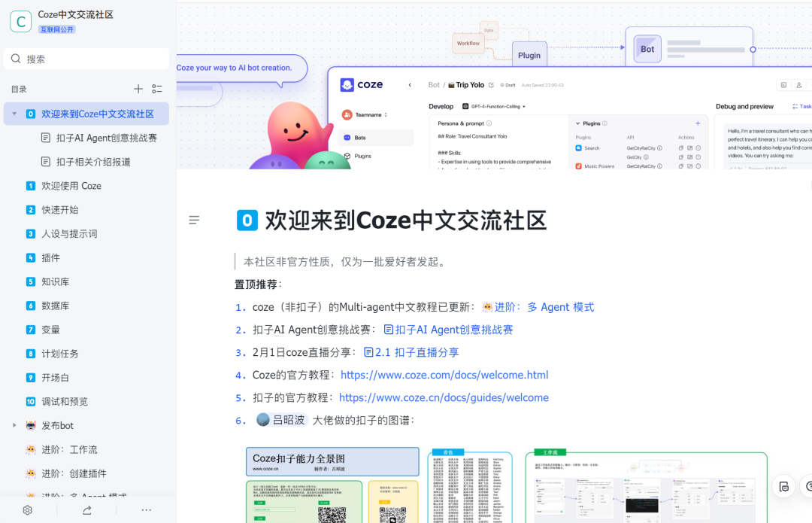The width and height of the screenshot is (812, 523).
Task: Open 知识库 sidebar item
Action: point(56,281)
